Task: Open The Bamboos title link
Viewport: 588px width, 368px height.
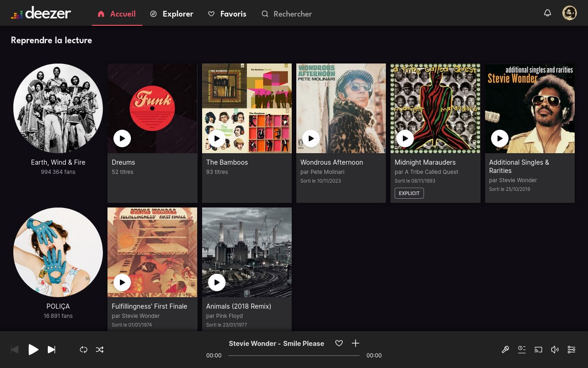Action: click(x=227, y=162)
